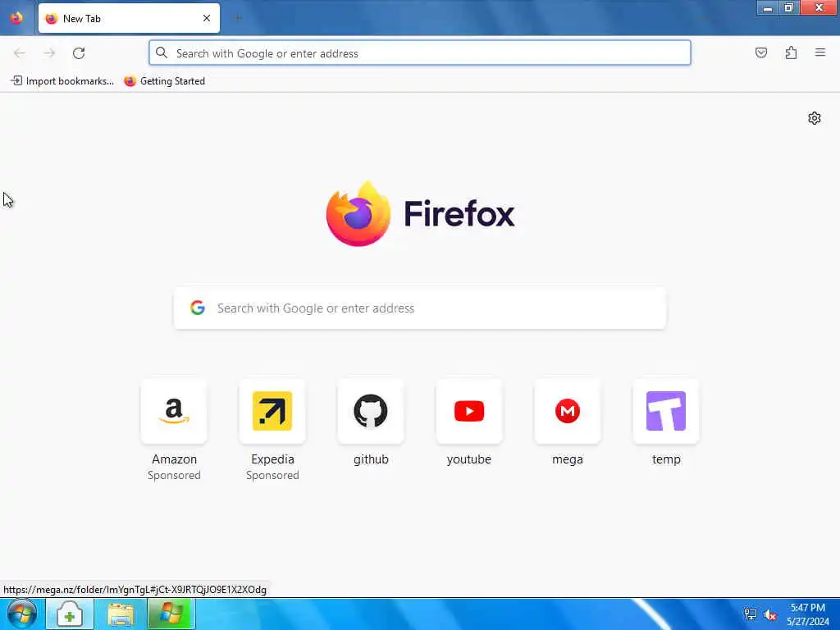
Task: Open the new tab personalize gear icon
Action: 815,118
